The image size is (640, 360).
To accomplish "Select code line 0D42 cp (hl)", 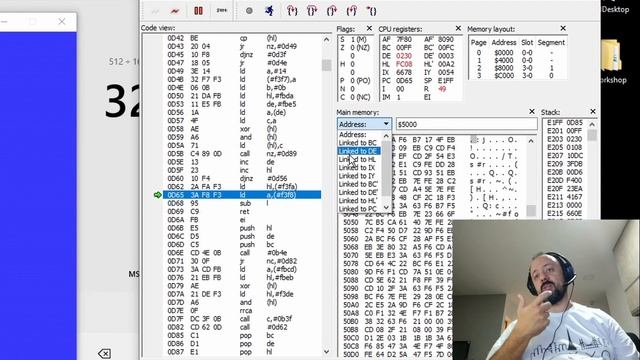I will click(x=242, y=38).
